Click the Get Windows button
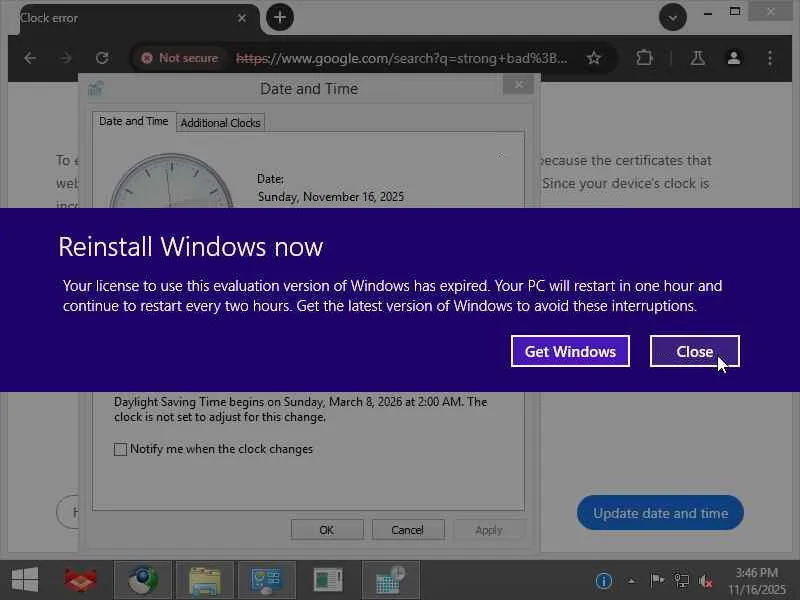 pyautogui.click(x=570, y=351)
